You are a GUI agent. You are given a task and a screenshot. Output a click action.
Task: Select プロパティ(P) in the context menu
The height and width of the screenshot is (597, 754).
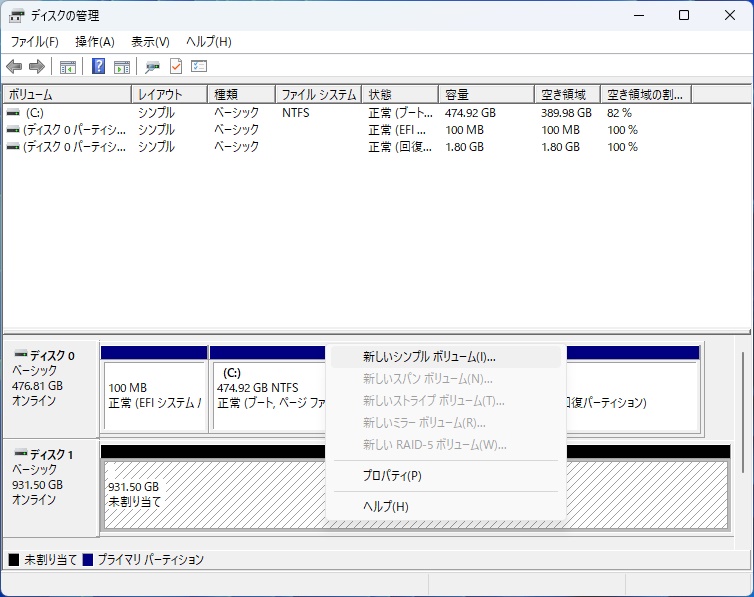coord(392,476)
